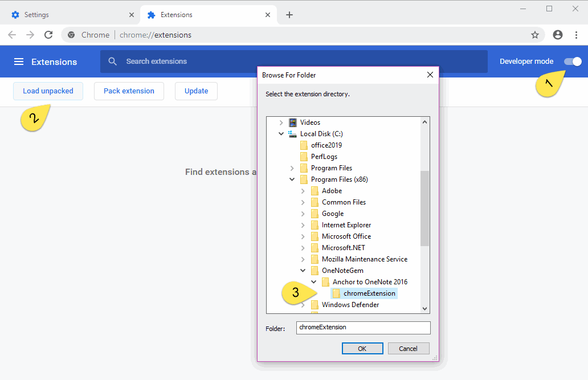Collapse the Local Disk (C:) node
This screenshot has height=380, width=588.
click(281, 133)
